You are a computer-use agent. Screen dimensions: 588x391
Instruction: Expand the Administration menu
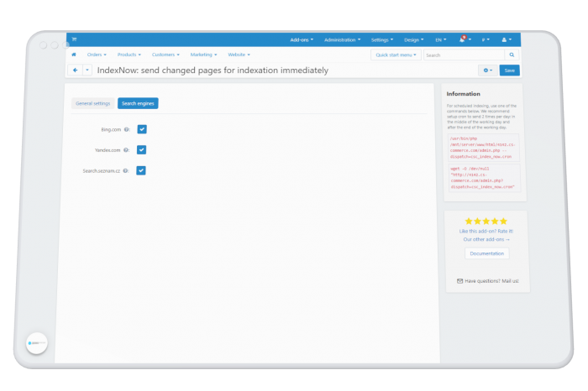coord(342,39)
